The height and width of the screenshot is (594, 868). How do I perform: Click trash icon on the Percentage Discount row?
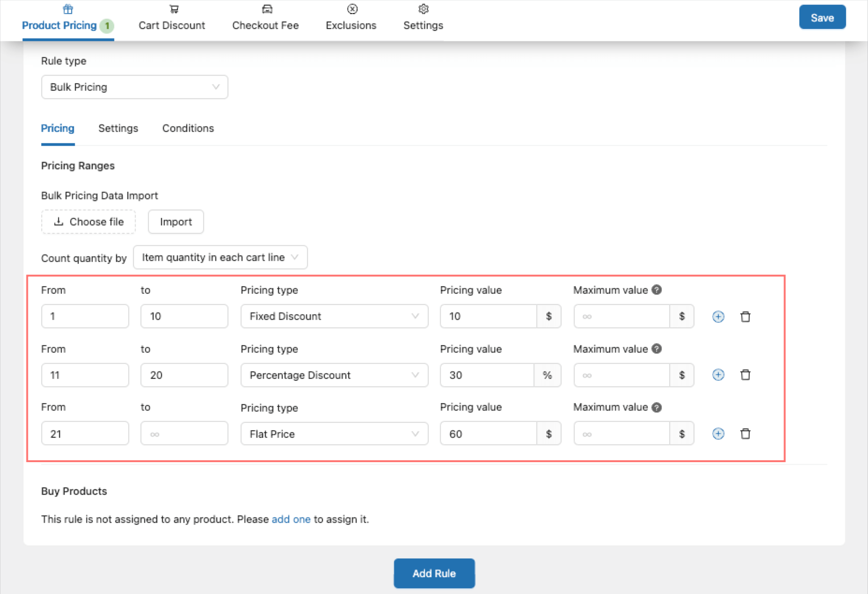[x=745, y=375]
